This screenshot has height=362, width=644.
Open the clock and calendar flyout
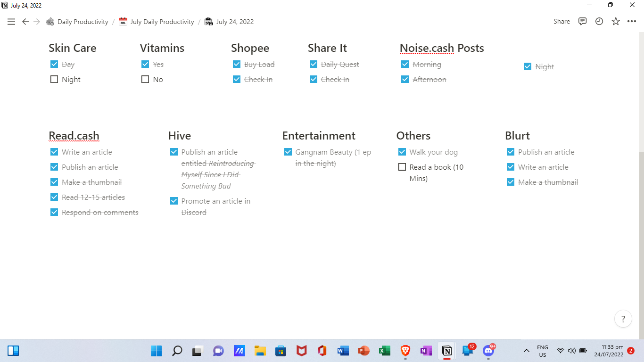pos(609,351)
